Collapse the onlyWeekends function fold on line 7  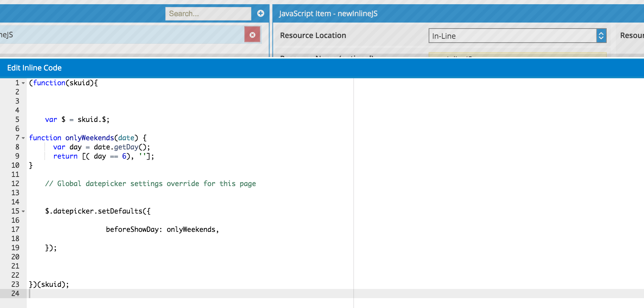tap(23, 138)
